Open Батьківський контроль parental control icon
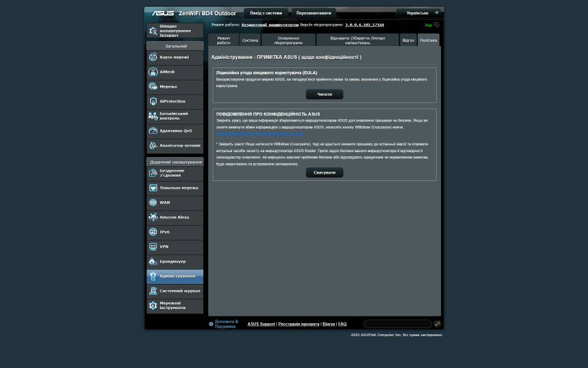This screenshot has width=588, height=368. click(153, 116)
